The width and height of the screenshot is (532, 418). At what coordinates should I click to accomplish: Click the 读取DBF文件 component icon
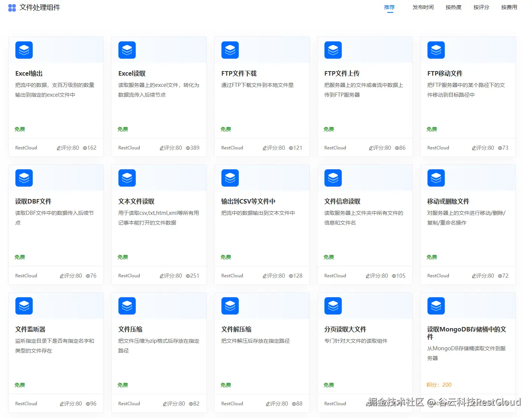click(24, 178)
